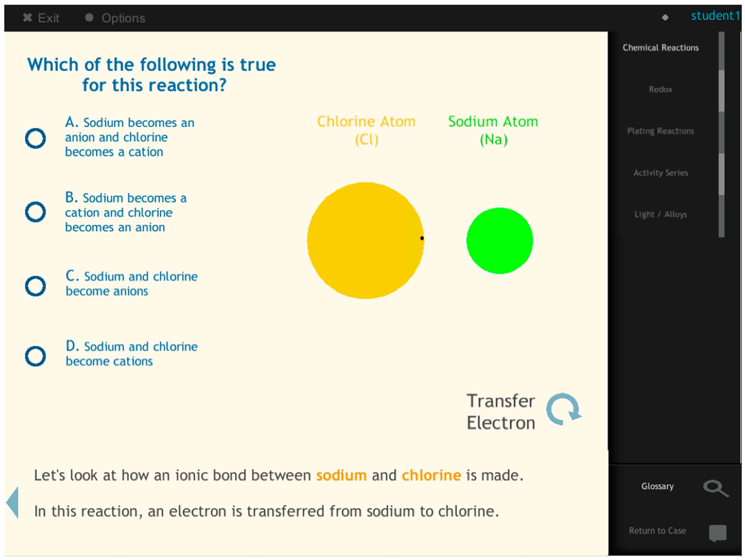Select answer A radio button
Image resolution: width=745 pixels, height=560 pixels.
coord(35,138)
